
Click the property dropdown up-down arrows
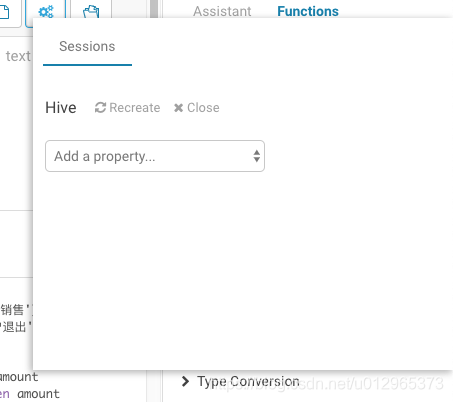(x=256, y=156)
